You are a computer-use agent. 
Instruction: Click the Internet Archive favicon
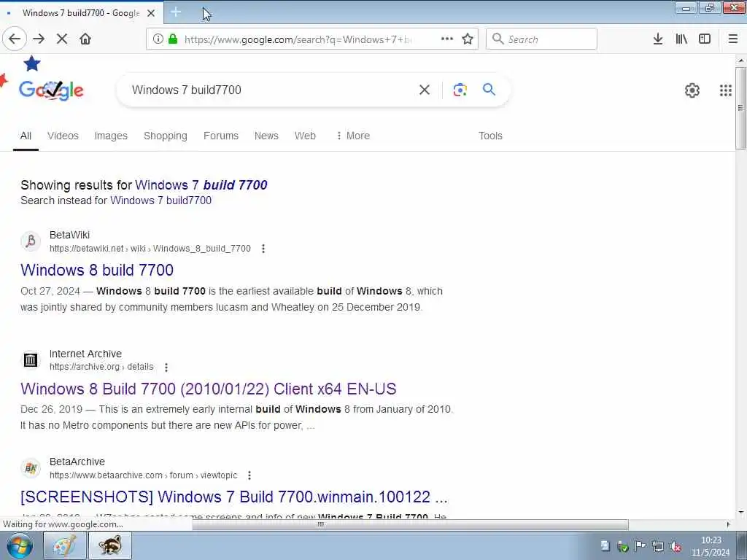coord(31,360)
